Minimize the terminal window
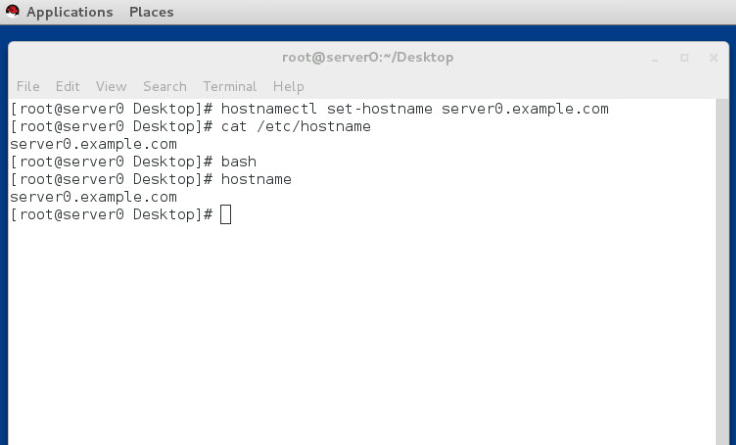 point(655,58)
